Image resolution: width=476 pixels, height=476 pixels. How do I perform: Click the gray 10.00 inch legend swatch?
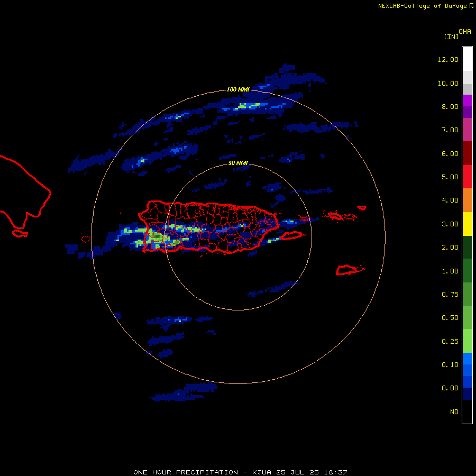coord(467,89)
